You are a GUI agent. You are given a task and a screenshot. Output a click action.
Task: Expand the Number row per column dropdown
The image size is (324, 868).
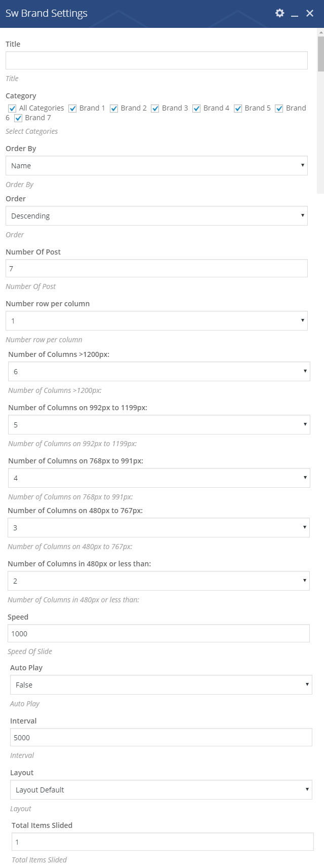coord(156,321)
